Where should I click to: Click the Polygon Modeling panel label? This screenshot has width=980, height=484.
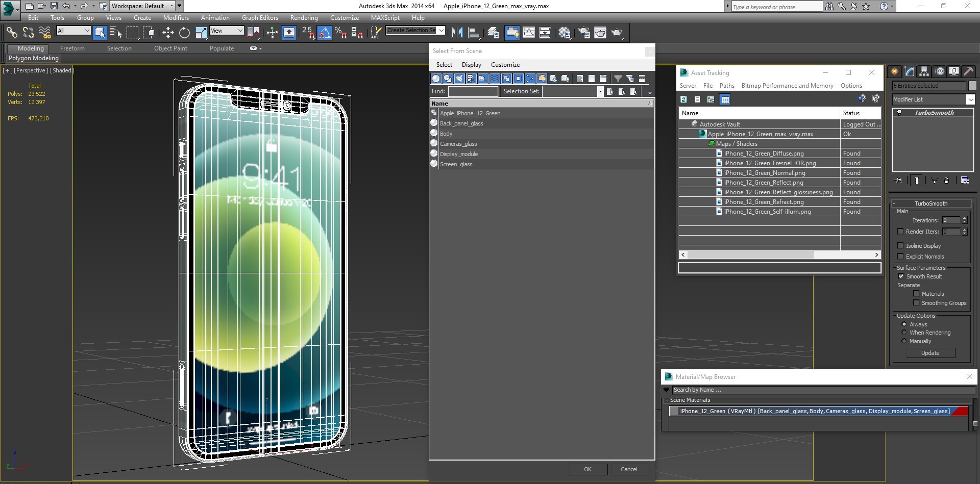click(34, 58)
